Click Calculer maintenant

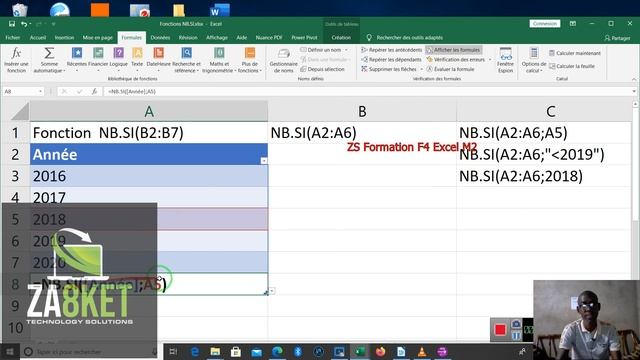pos(575,53)
